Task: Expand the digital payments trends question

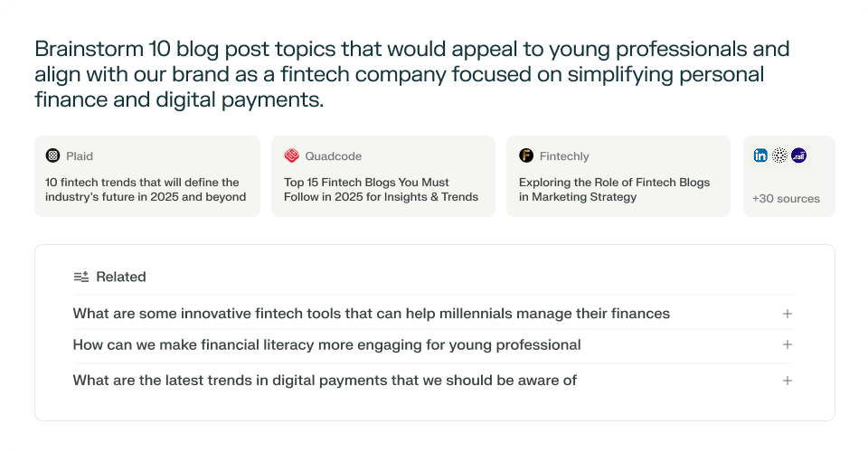Action: [x=788, y=381]
